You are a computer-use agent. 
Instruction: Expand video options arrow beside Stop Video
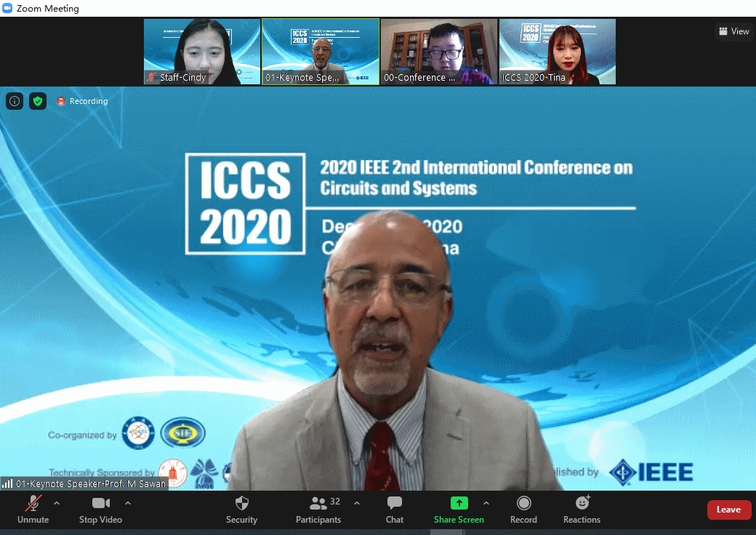click(128, 503)
